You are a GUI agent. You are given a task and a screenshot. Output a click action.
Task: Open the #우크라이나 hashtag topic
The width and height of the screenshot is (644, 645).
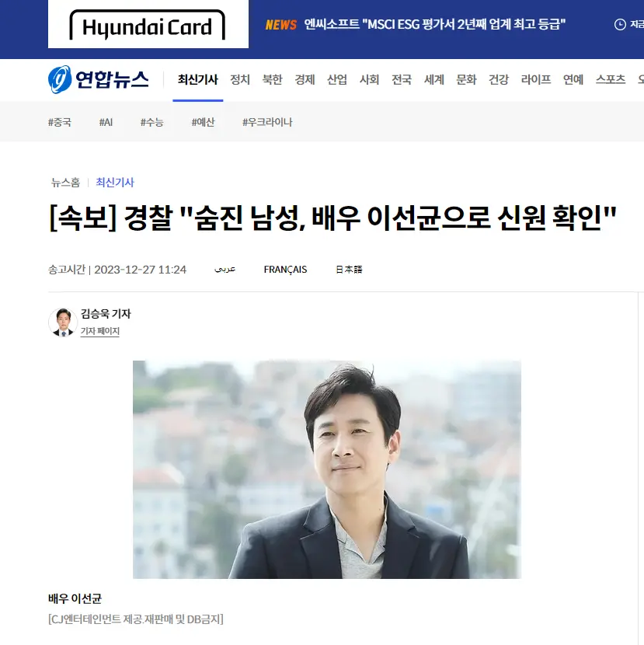(267, 122)
